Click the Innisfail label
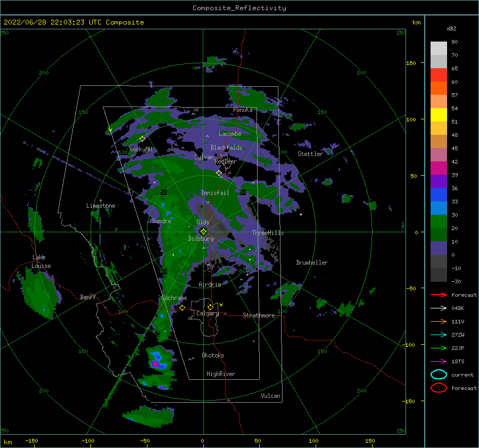This screenshot has height=448, width=479. [x=215, y=193]
